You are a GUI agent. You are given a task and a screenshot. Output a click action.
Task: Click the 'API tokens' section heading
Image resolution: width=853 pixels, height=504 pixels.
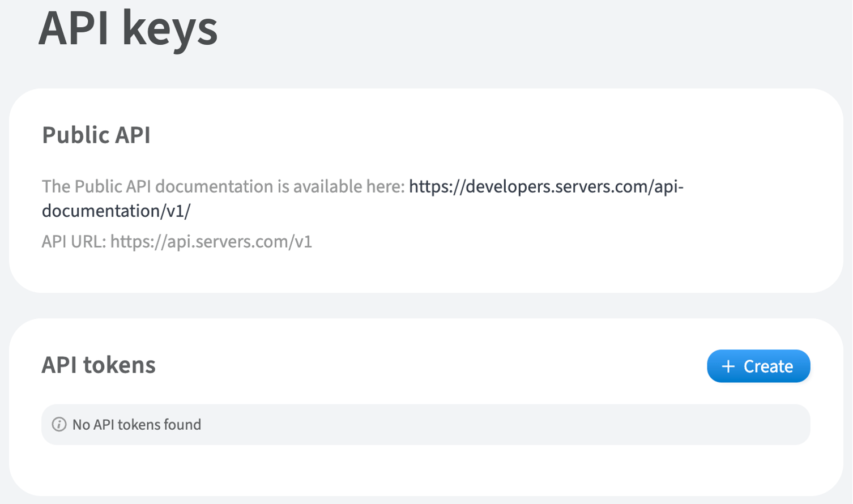pyautogui.click(x=99, y=365)
